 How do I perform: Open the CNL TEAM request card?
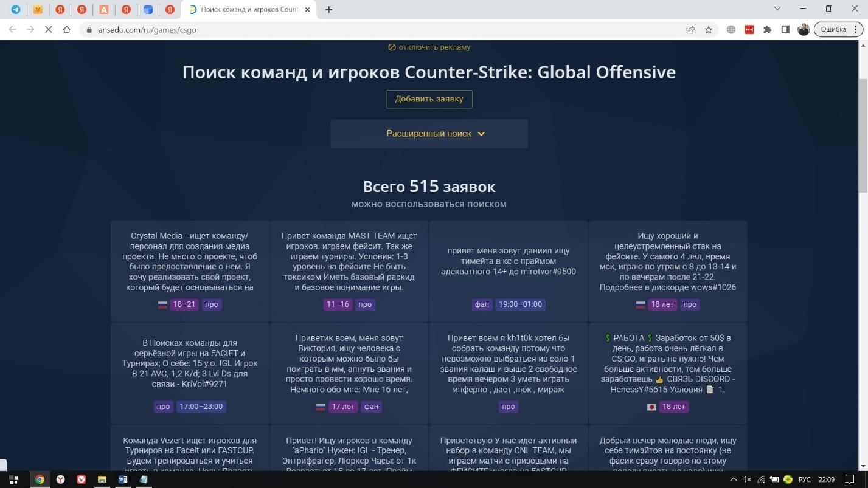pyautogui.click(x=509, y=448)
